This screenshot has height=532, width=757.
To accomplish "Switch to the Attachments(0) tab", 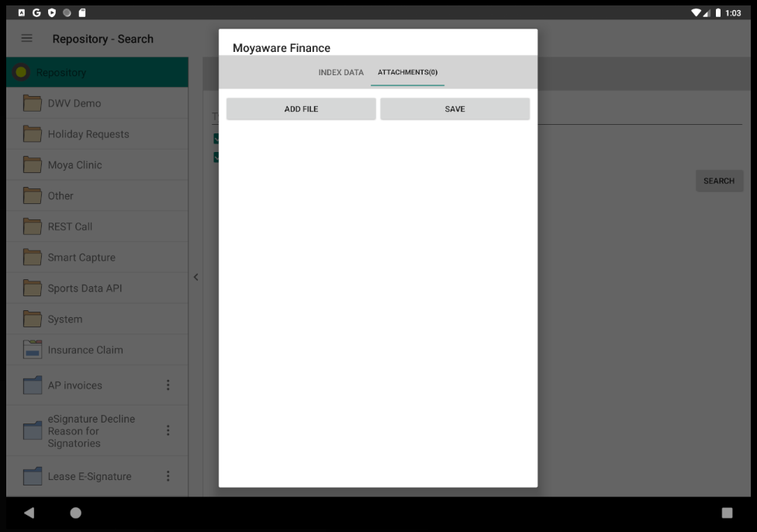I will tap(407, 72).
